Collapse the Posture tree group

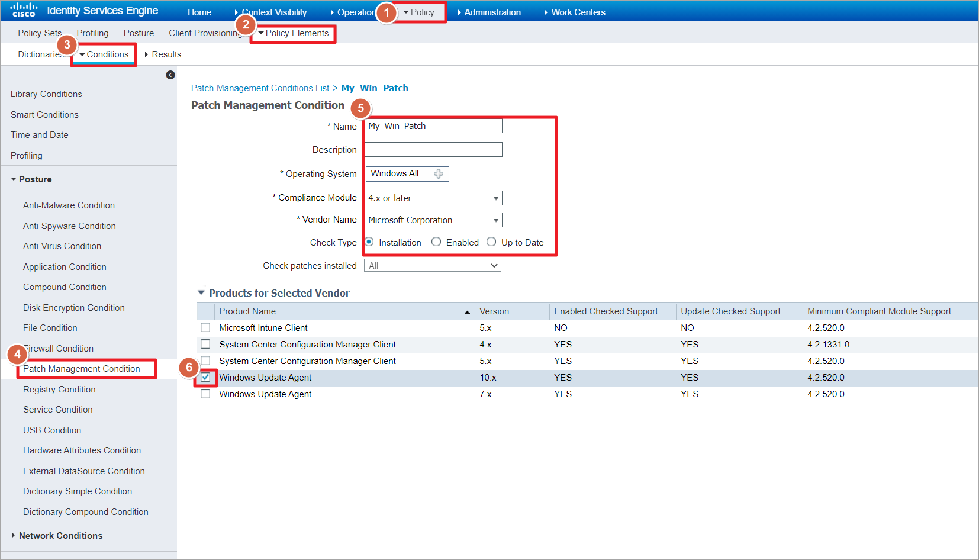tap(14, 179)
